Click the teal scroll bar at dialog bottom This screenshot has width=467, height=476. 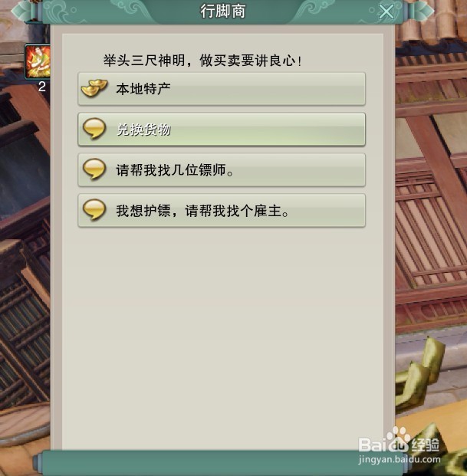click(222, 463)
